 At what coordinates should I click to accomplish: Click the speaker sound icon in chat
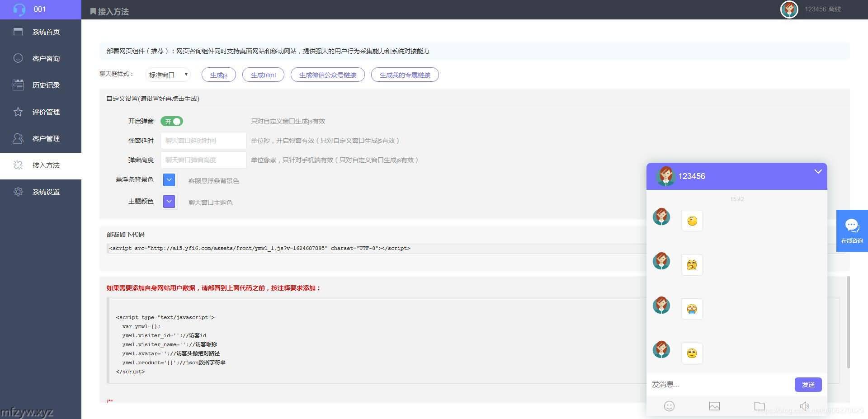tap(804, 406)
